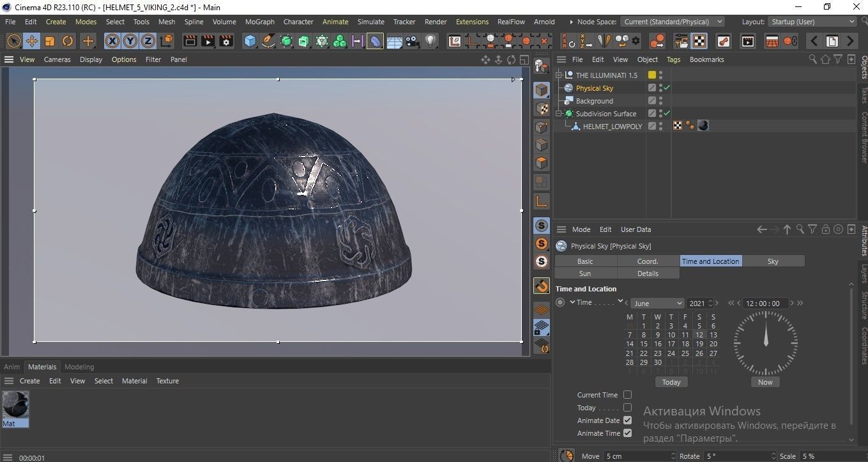This screenshot has width=868, height=462.
Task: Select day 15 in the calendar
Action: [x=643, y=344]
